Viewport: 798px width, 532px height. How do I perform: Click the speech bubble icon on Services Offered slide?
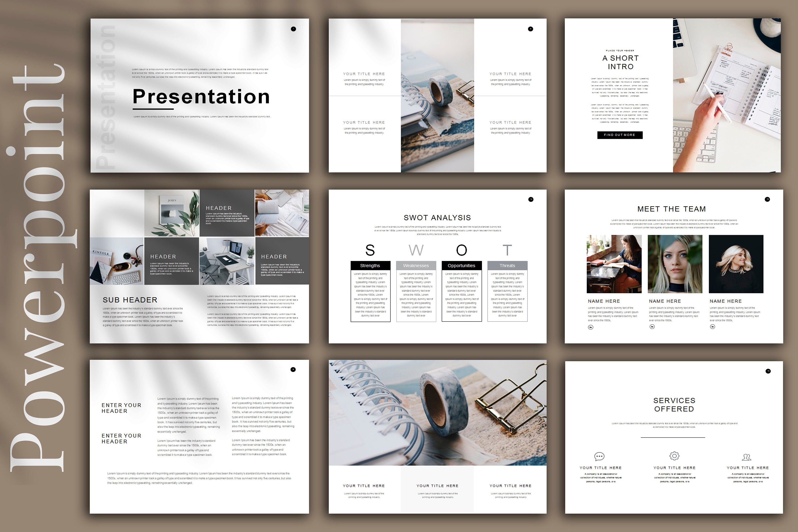point(599,457)
